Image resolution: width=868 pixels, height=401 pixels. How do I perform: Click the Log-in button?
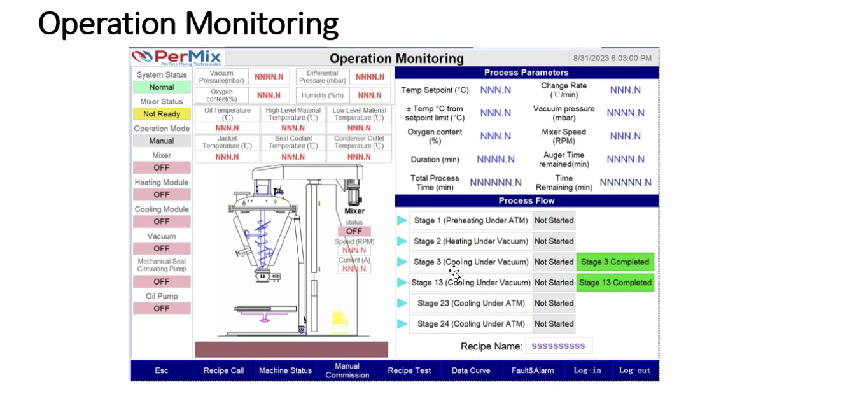point(587,370)
